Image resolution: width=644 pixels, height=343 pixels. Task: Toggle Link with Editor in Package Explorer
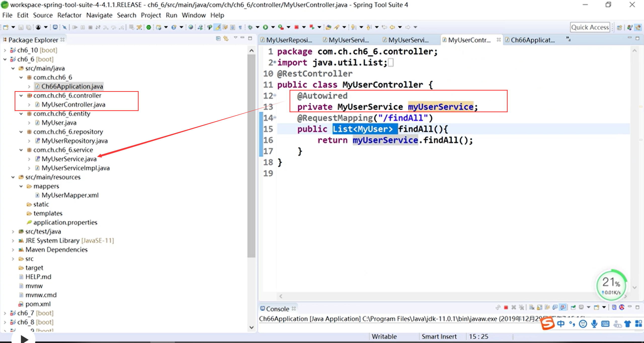pyautogui.click(x=226, y=39)
